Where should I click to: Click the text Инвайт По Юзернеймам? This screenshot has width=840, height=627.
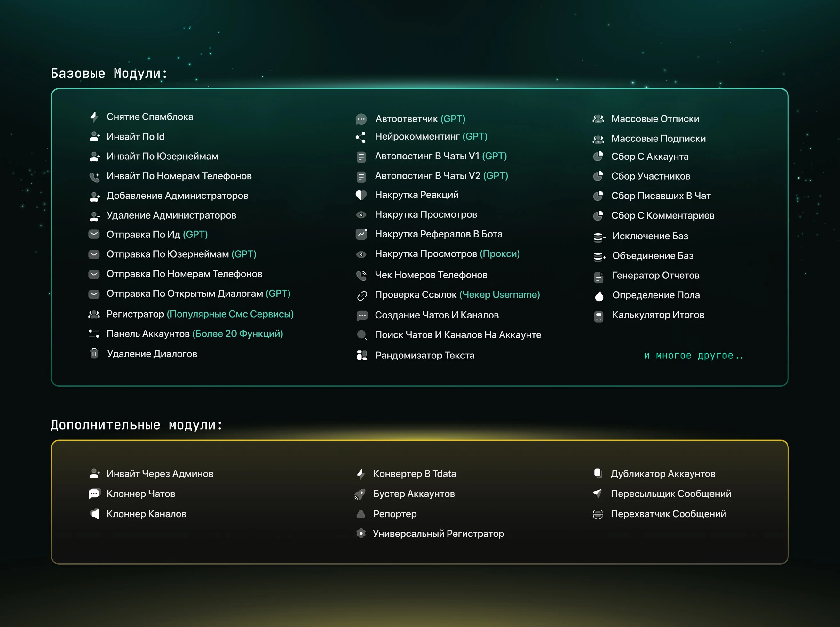click(x=162, y=157)
